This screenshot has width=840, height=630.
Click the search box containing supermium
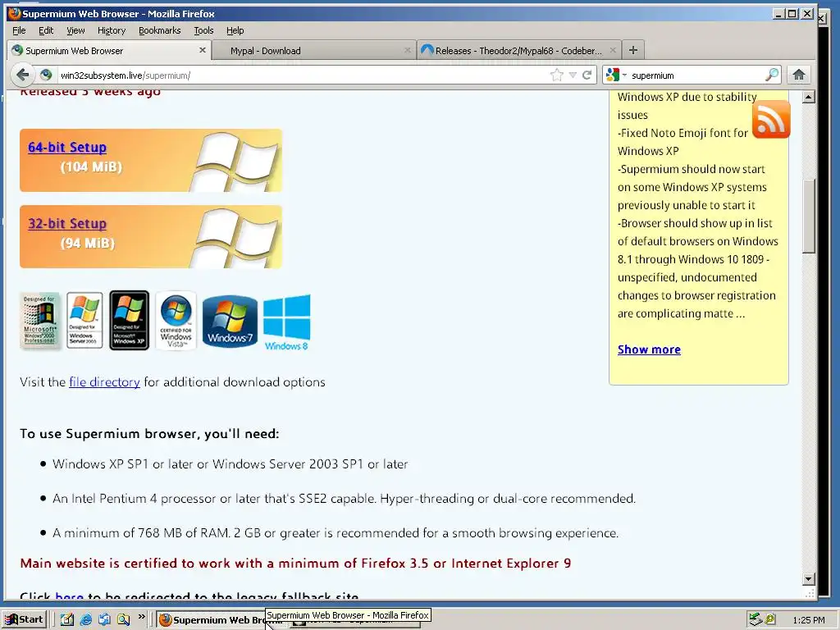[x=696, y=75]
